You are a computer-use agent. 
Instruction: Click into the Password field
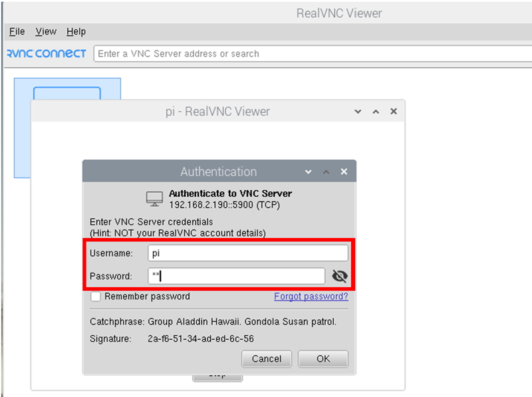237,276
